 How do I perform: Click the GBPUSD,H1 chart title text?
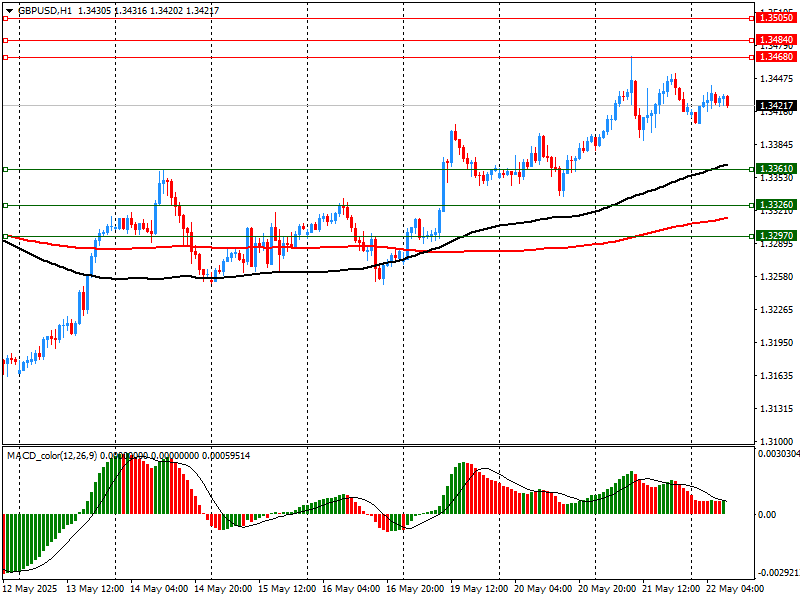45,10
